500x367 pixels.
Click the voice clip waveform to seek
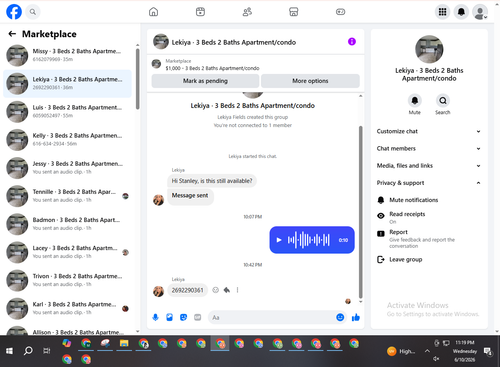pyautogui.click(x=309, y=240)
